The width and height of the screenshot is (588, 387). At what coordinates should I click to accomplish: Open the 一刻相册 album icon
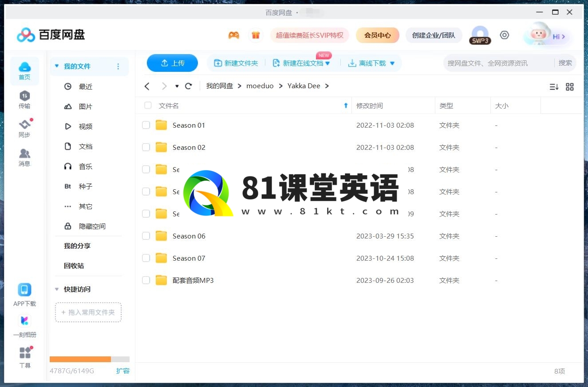[24, 321]
